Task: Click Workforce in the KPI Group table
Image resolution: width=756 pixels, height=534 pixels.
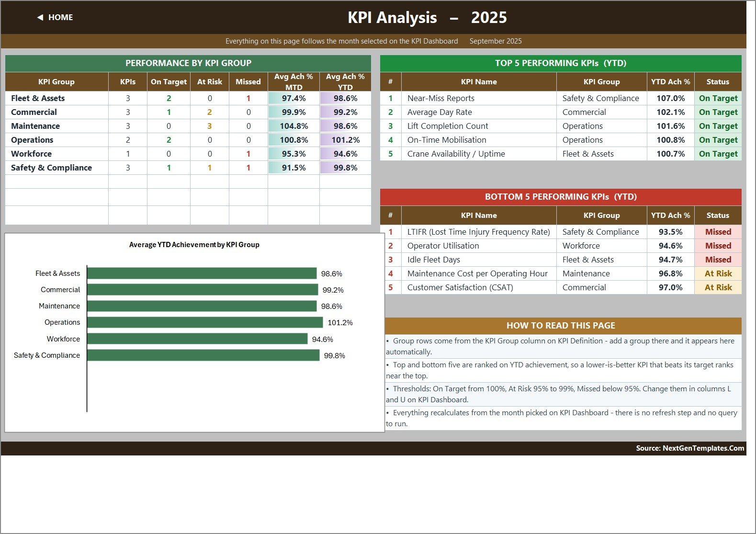Action: coord(32,154)
